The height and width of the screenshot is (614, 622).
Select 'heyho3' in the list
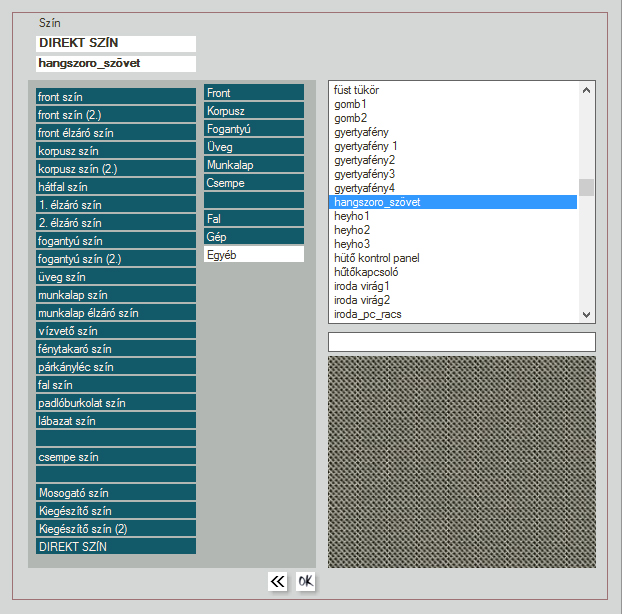[453, 244]
